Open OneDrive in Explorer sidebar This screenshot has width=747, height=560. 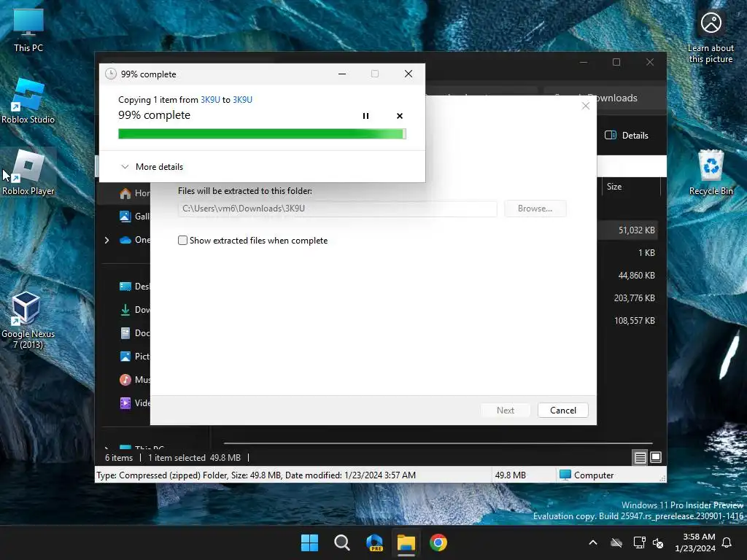(x=134, y=239)
